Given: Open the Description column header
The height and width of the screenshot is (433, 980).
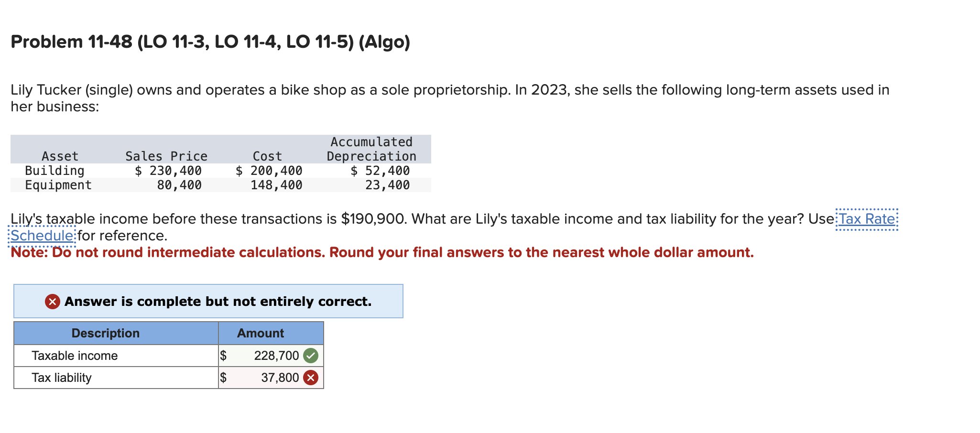Looking at the screenshot, I should tap(106, 333).
